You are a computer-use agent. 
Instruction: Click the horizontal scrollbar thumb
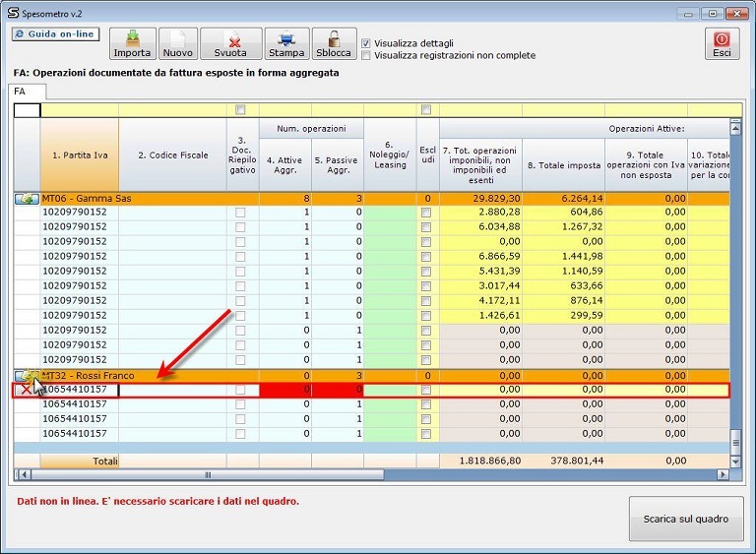208,475
